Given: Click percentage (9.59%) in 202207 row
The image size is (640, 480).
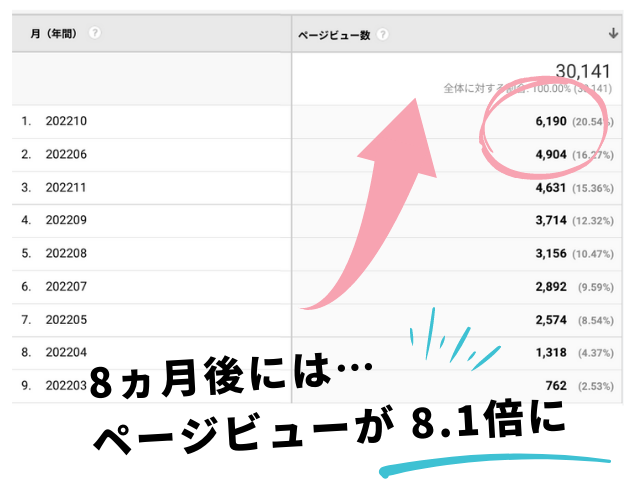Looking at the screenshot, I should click(596, 287).
